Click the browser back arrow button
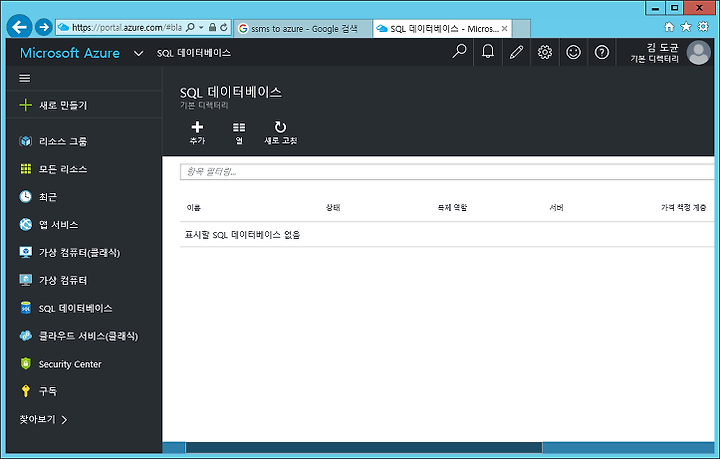The height and width of the screenshot is (459, 720). (19, 27)
